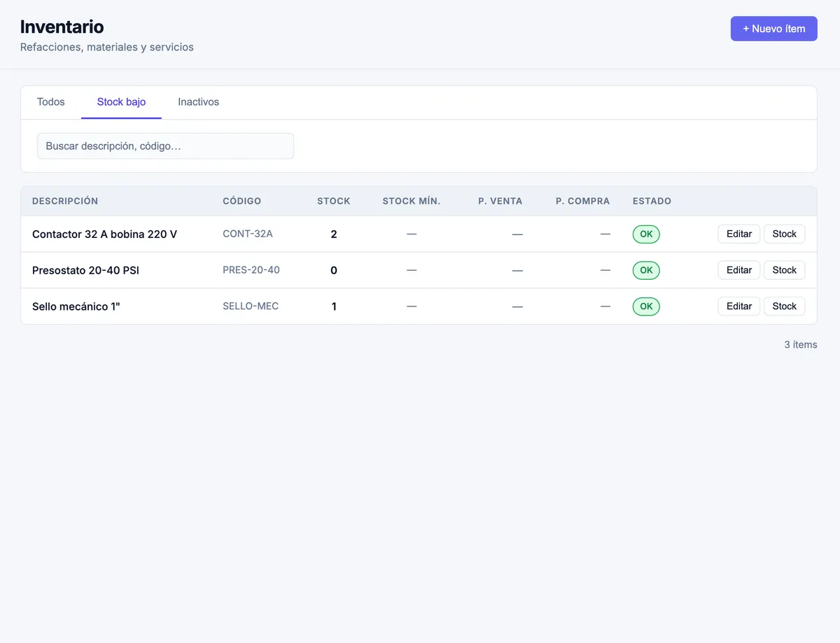840x643 pixels.
Task: Click the Stock mín. column header
Action: 412,201
